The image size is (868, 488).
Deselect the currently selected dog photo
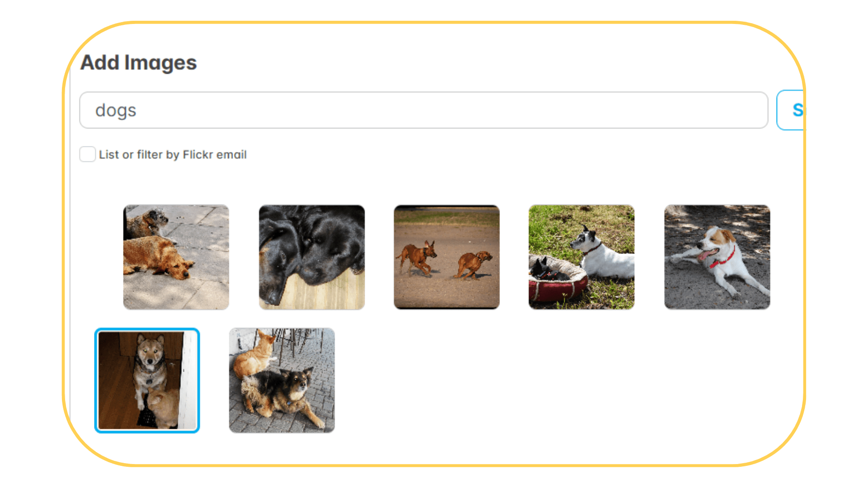tap(147, 380)
